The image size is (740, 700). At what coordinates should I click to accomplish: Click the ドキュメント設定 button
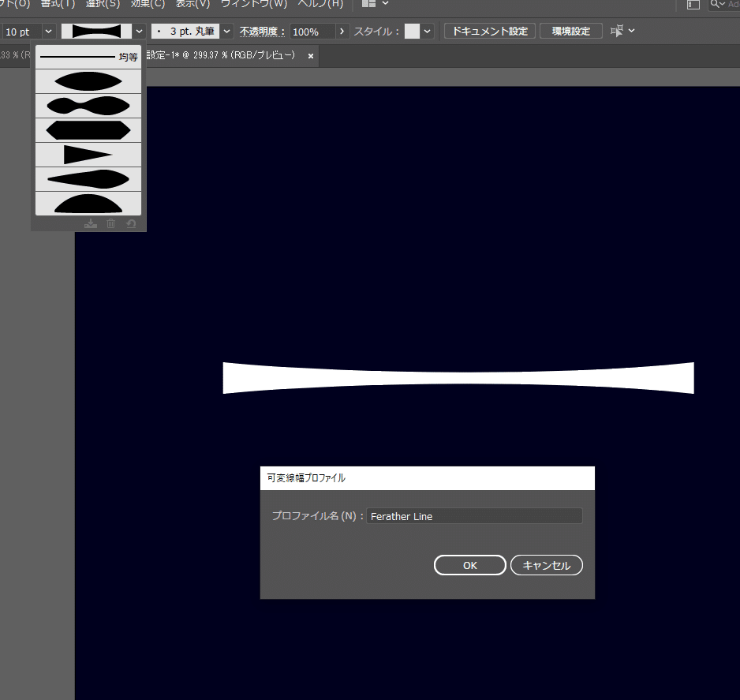(x=490, y=31)
